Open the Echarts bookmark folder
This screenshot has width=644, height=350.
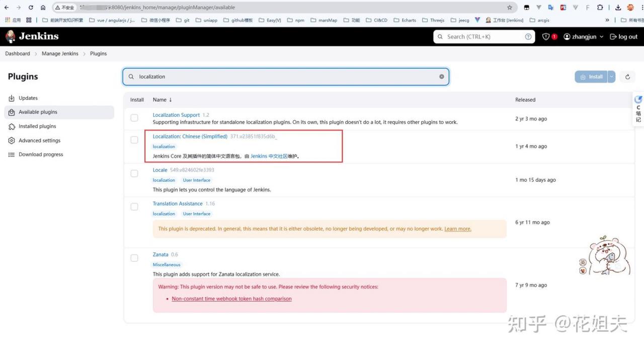(x=405, y=20)
